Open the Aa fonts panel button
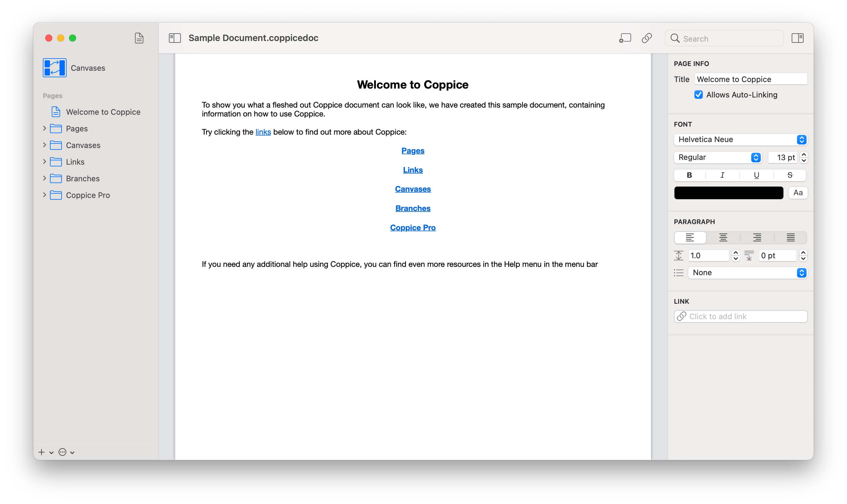The image size is (847, 504). click(x=798, y=193)
